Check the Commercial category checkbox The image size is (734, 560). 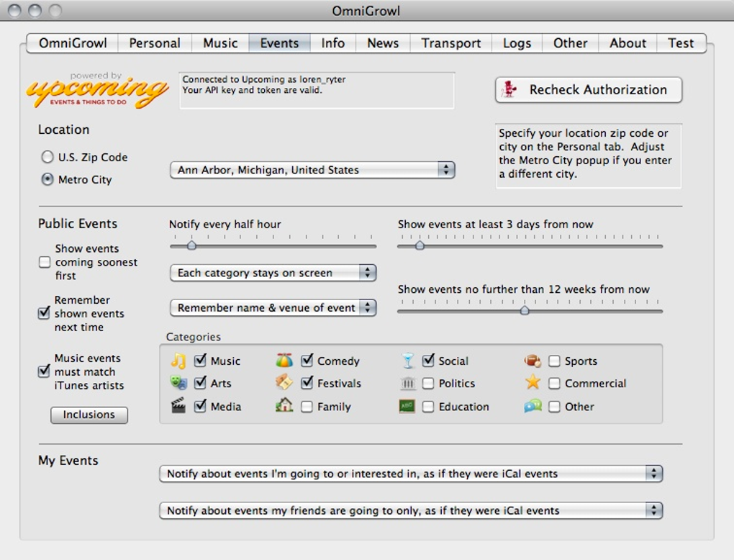pyautogui.click(x=554, y=384)
